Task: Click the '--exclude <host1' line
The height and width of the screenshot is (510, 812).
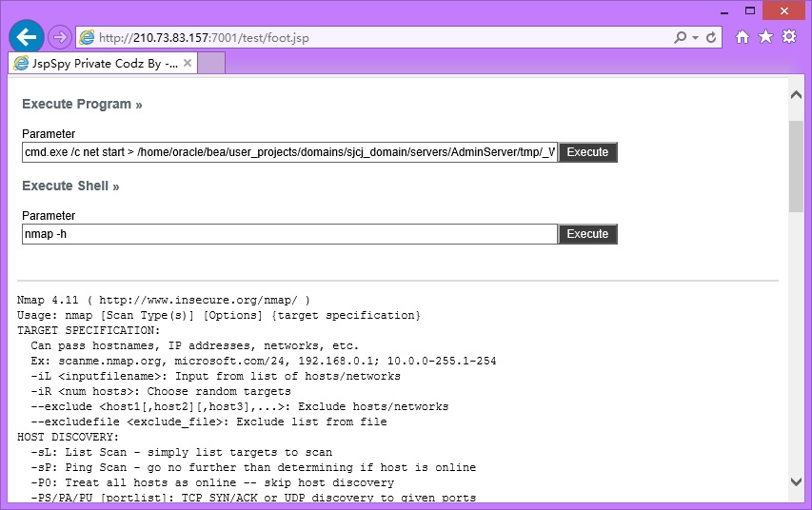Action: (x=240, y=407)
